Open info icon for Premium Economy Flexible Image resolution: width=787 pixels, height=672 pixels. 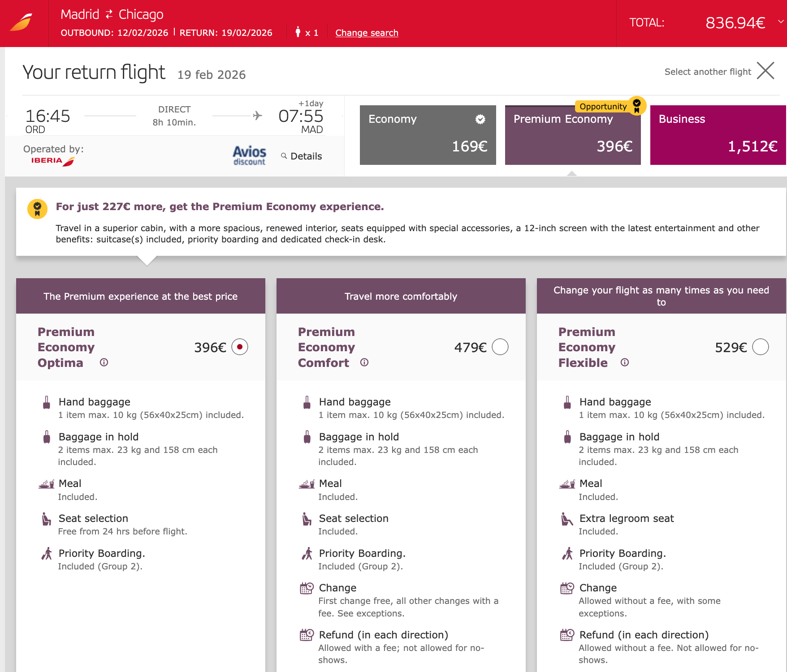tap(625, 362)
